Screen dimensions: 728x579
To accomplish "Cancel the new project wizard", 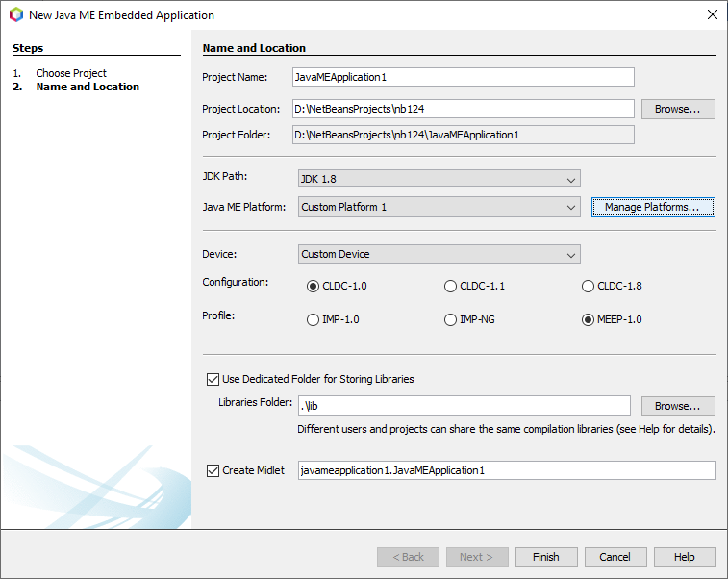I will [615, 557].
